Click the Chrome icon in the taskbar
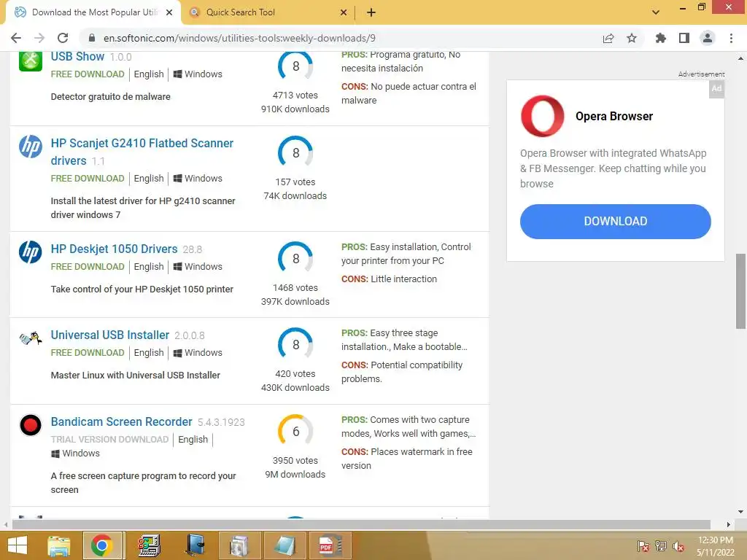The height and width of the screenshot is (560, 747). (101, 545)
